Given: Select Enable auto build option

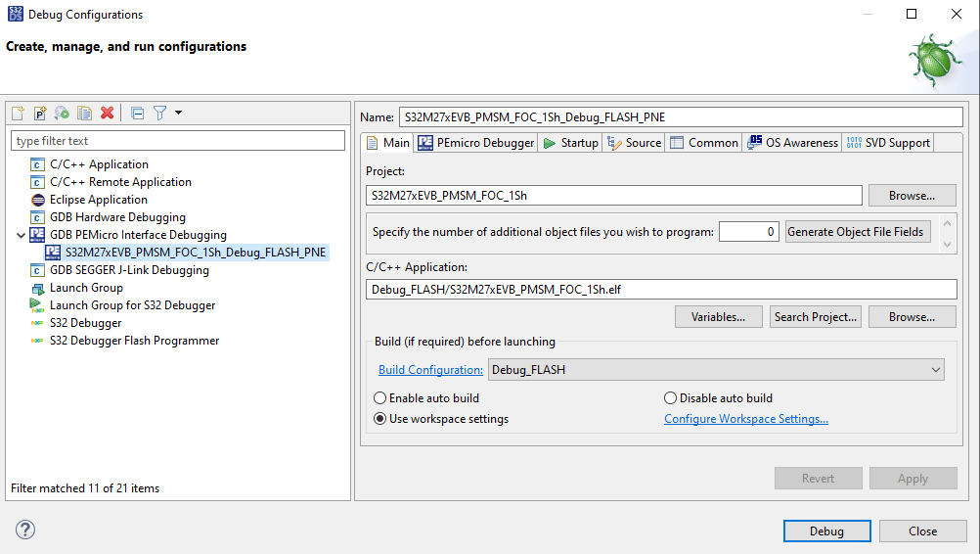Looking at the screenshot, I should pyautogui.click(x=380, y=398).
